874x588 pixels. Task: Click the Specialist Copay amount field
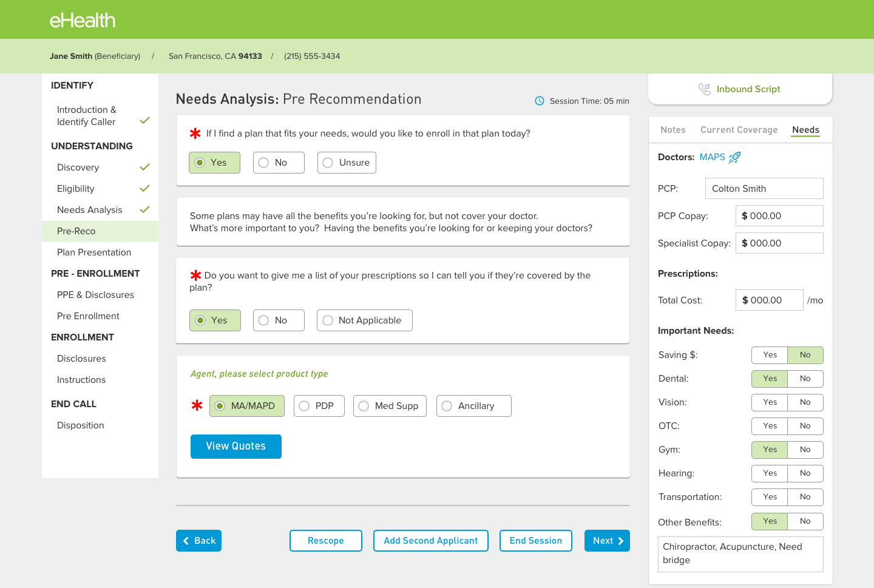pos(779,243)
